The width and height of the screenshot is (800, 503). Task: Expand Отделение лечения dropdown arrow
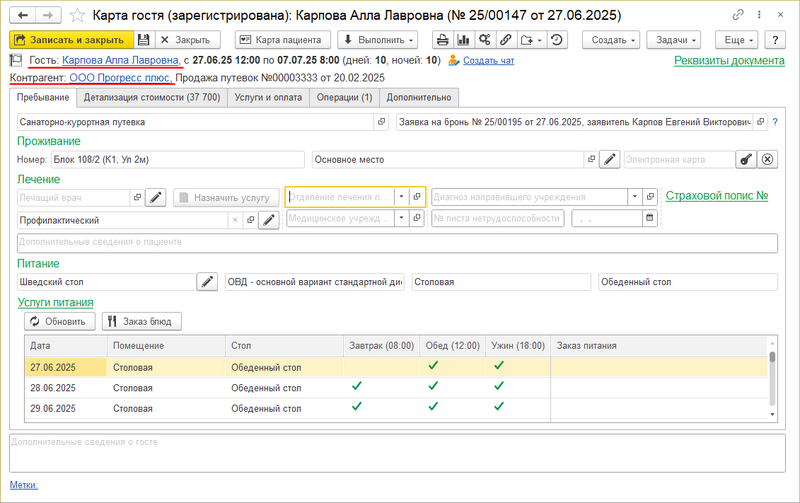click(x=401, y=197)
